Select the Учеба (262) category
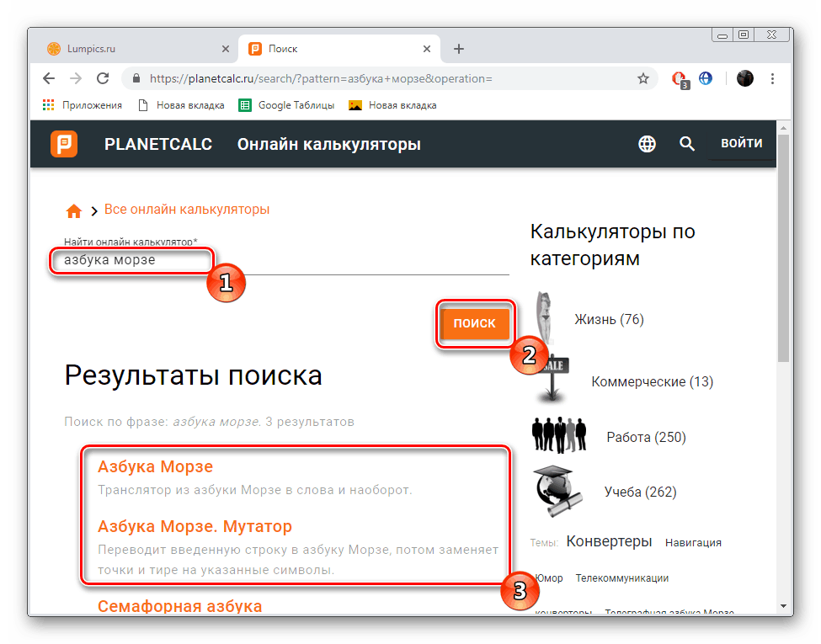The width and height of the screenshot is (821, 644). click(x=640, y=492)
